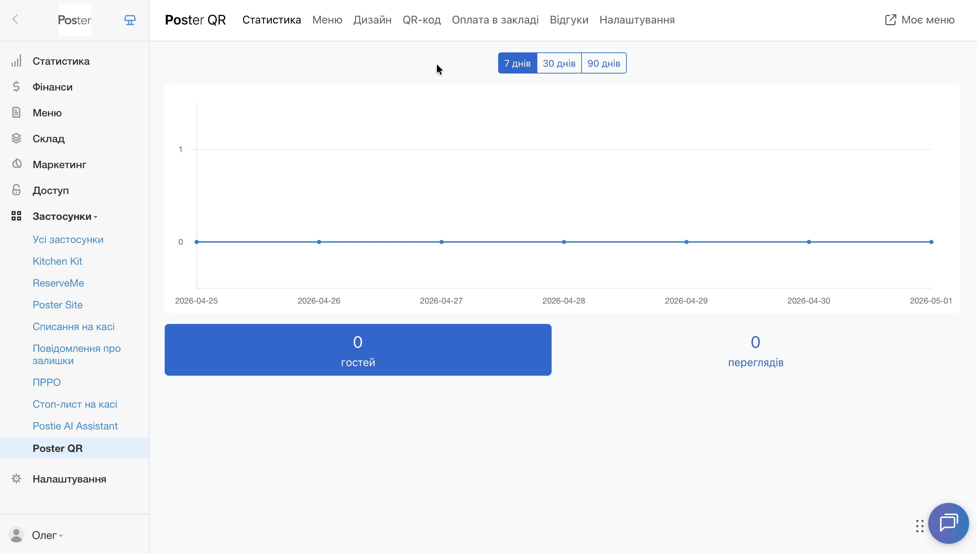Open the point-of-sale terminal icon
The height and width of the screenshot is (554, 980).
(x=130, y=20)
